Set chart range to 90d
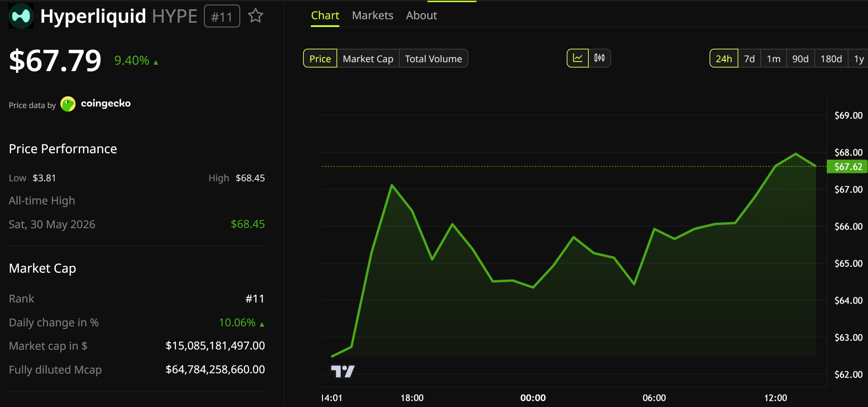868x407 pixels. point(800,58)
